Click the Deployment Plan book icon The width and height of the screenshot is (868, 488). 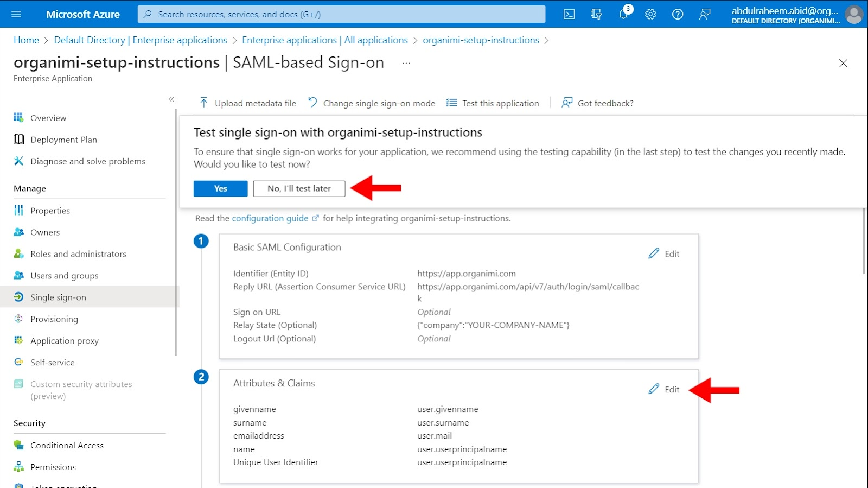tap(18, 139)
